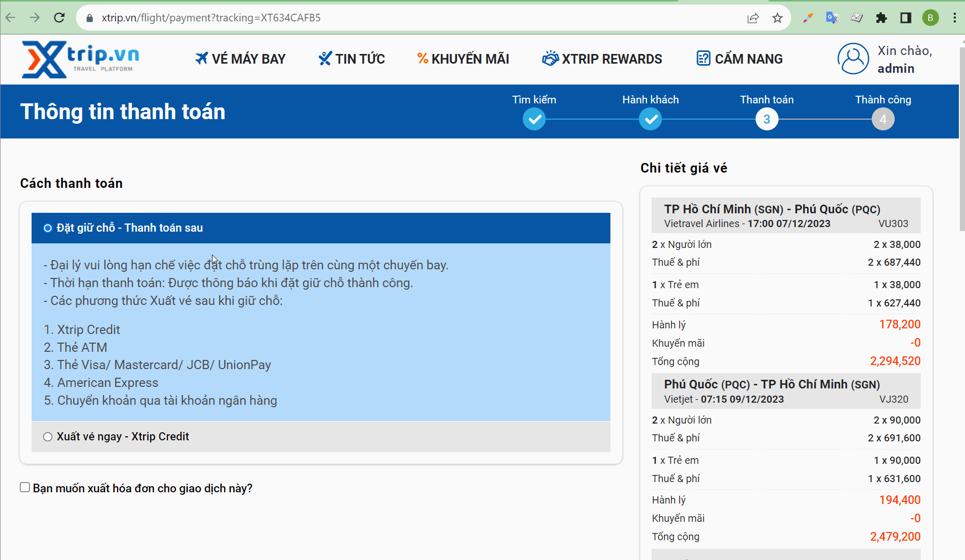Open the Chrome three-dot menu

pyautogui.click(x=954, y=18)
